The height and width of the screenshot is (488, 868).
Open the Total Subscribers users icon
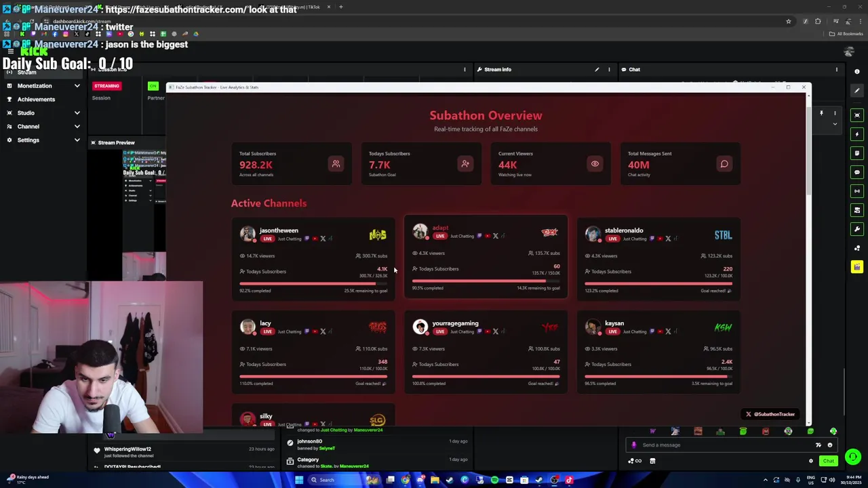[336, 163]
